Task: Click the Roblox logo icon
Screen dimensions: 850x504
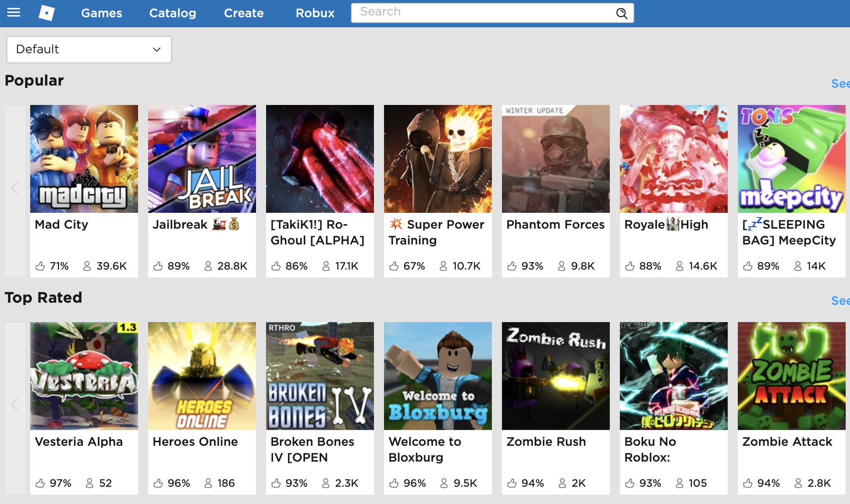Action: click(x=46, y=13)
